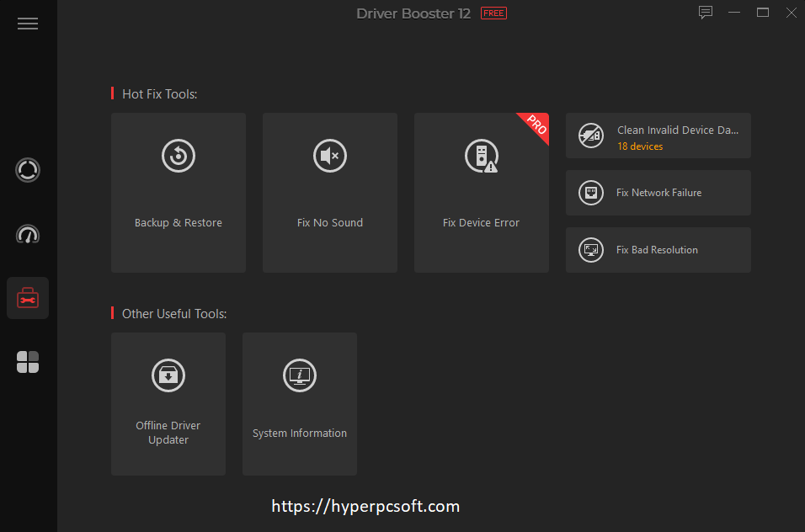Image resolution: width=805 pixels, height=532 pixels.
Task: Open the Offline Driver Updater label
Action: tap(168, 433)
